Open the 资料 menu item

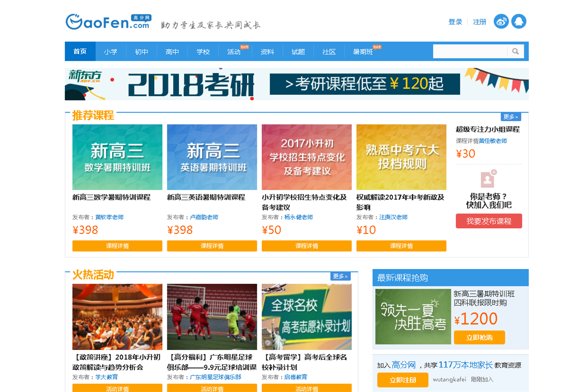click(267, 52)
